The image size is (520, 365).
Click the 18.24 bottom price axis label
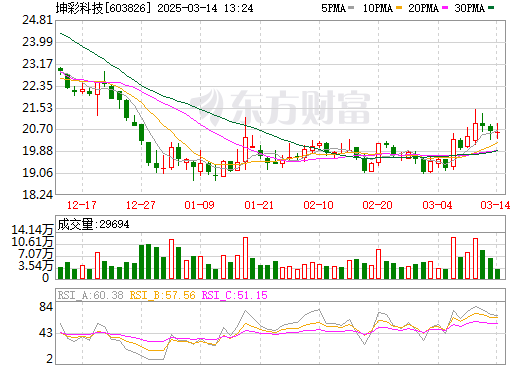click(37, 195)
